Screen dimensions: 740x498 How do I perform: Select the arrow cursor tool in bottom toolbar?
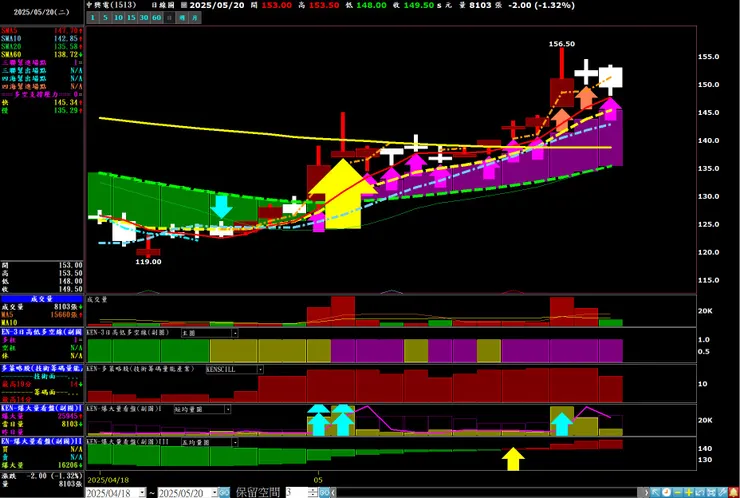655,493
